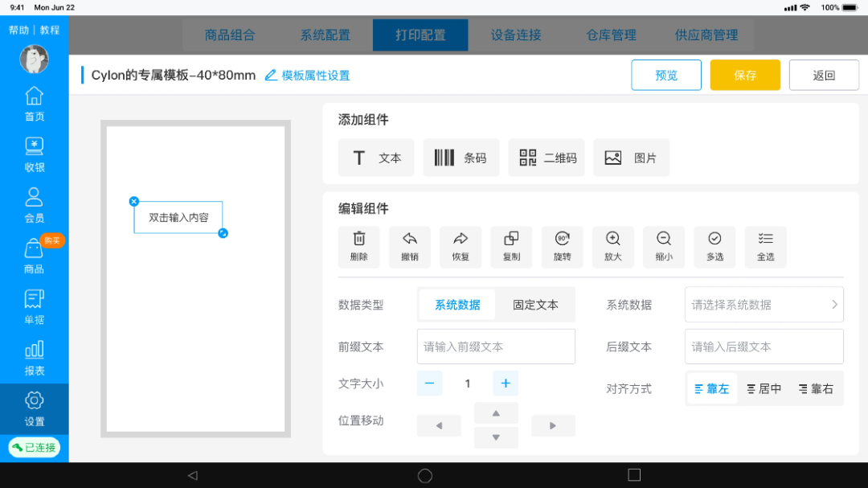
Task: Click the template title Cylon的专属模板
Action: (174, 76)
